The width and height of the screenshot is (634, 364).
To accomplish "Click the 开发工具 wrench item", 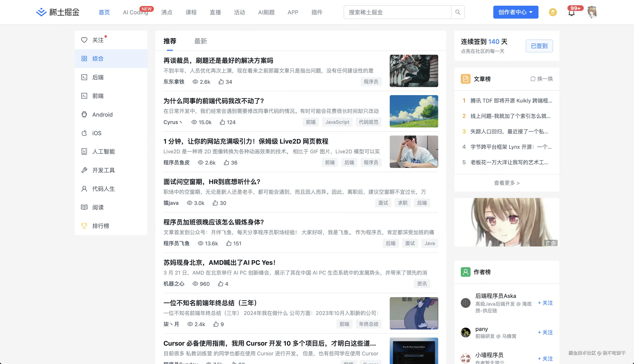I will point(103,170).
